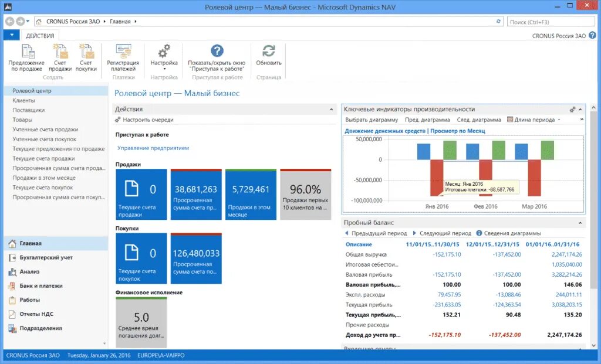Collapse the Действия section chevron
Viewport: 601px width, 364px height.
pos(331,110)
